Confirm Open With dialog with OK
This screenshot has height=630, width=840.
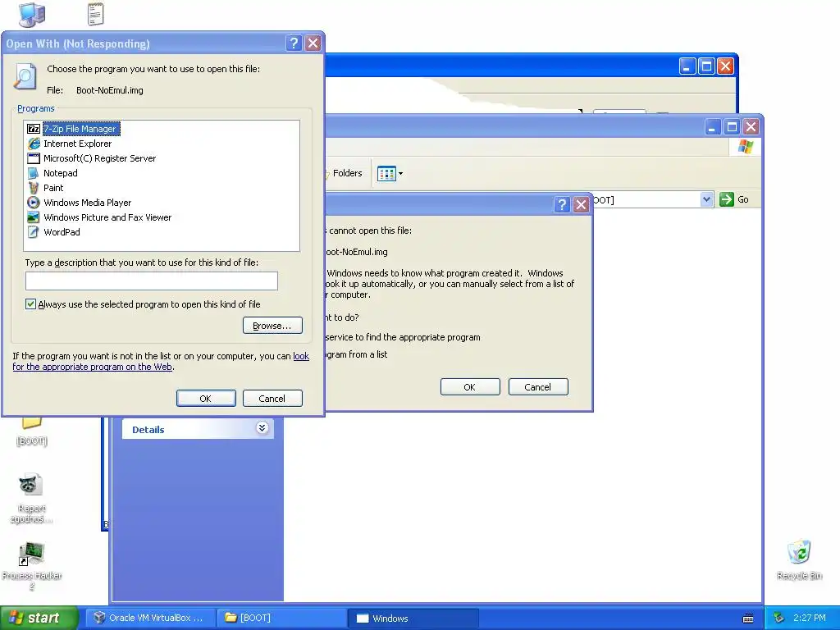(x=206, y=398)
